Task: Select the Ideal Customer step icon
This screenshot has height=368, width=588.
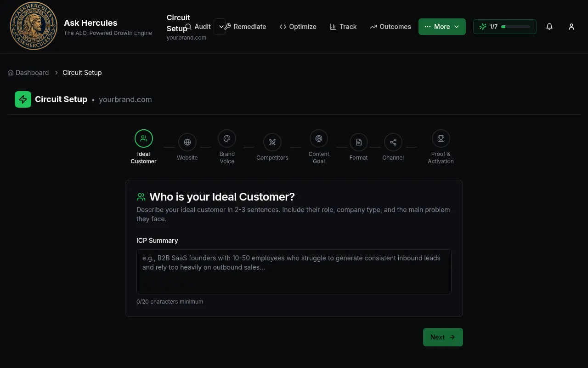Action: click(144, 138)
